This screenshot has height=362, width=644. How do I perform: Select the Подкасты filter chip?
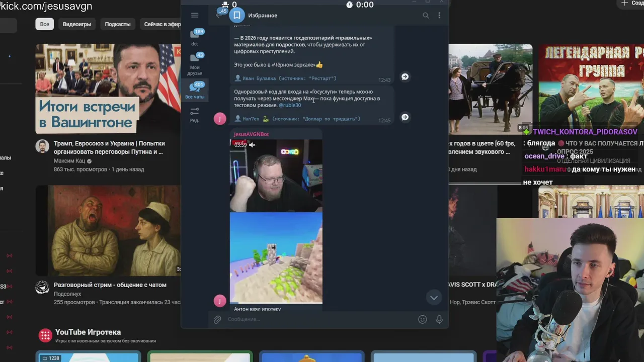click(118, 24)
